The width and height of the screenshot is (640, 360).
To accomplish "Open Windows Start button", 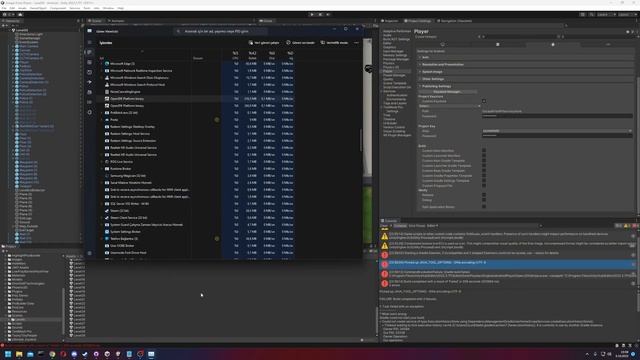I will click(x=8, y=354).
